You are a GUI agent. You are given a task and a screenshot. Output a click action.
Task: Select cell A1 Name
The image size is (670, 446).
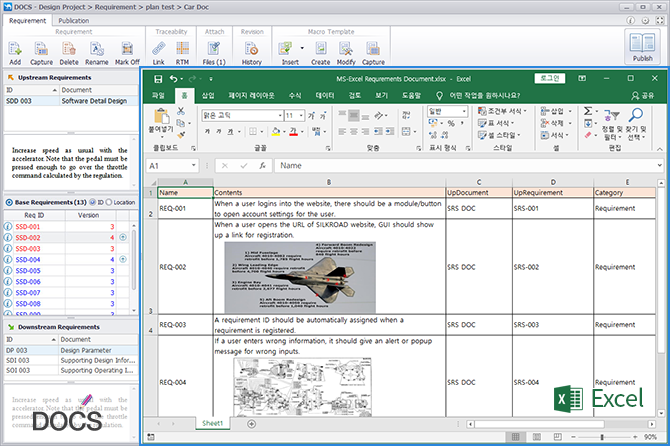pos(185,193)
